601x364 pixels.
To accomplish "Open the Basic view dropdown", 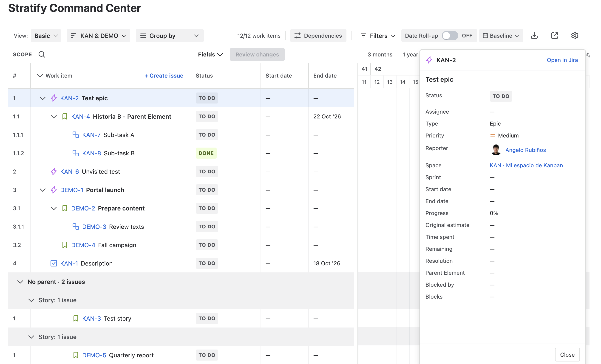I will (x=46, y=36).
